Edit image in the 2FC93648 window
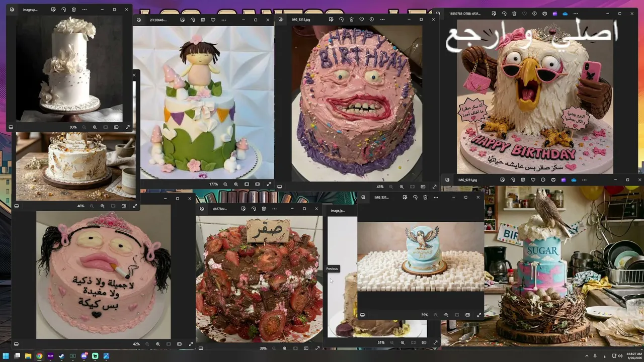 (182, 20)
